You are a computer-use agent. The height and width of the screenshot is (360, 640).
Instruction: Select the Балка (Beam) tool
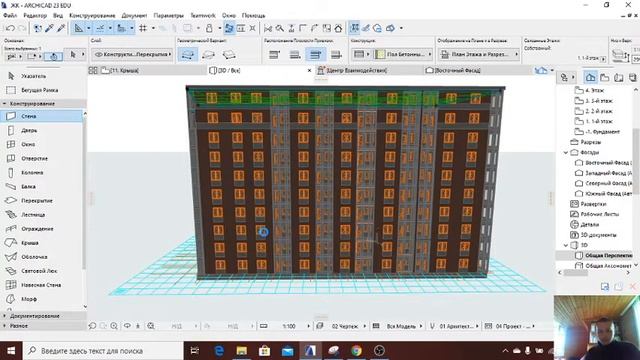click(x=42, y=187)
